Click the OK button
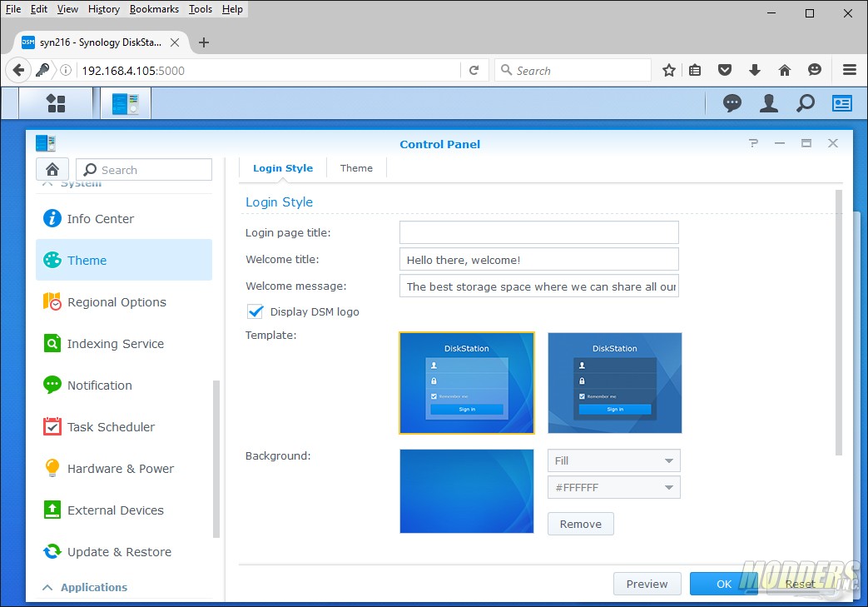 pos(723,584)
